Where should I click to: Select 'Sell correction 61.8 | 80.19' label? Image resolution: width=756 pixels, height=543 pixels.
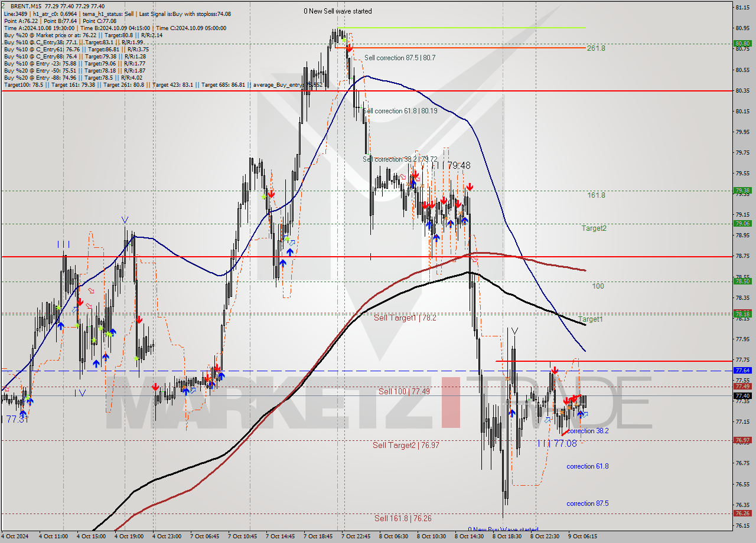pyautogui.click(x=400, y=111)
